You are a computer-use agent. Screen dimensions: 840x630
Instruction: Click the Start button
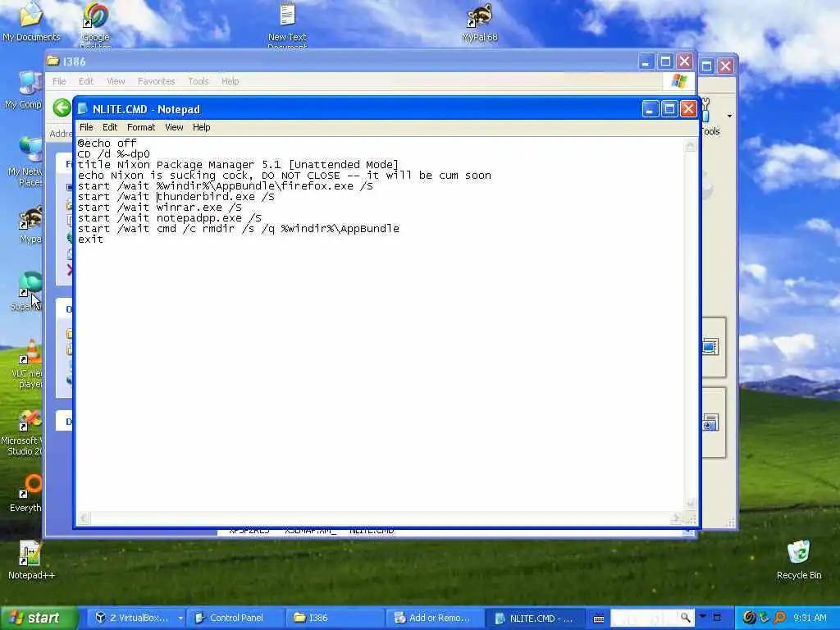tap(38, 618)
